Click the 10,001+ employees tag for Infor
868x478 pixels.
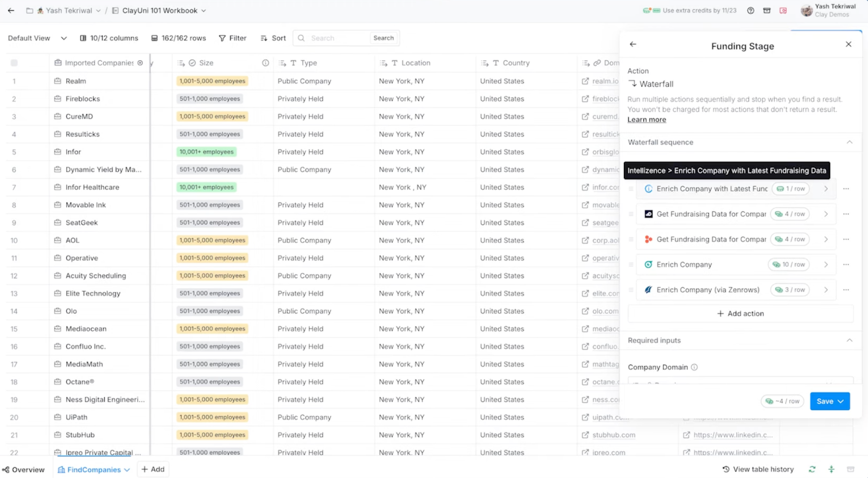point(206,152)
